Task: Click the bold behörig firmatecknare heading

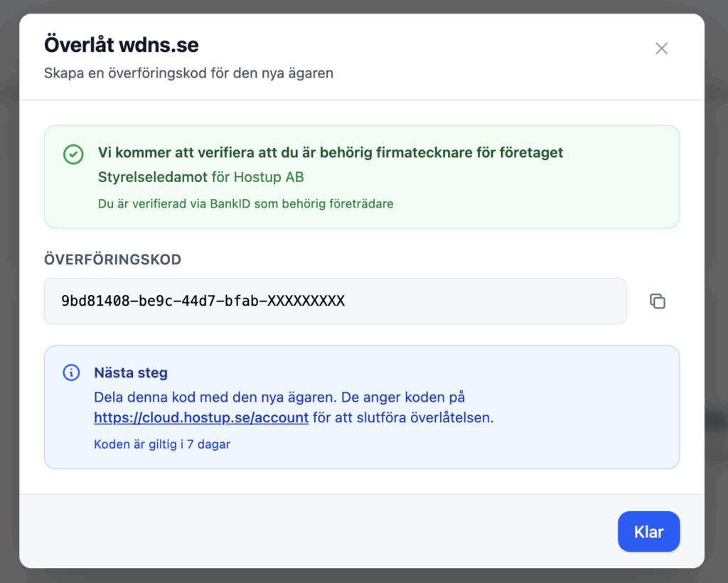Action: click(x=331, y=153)
